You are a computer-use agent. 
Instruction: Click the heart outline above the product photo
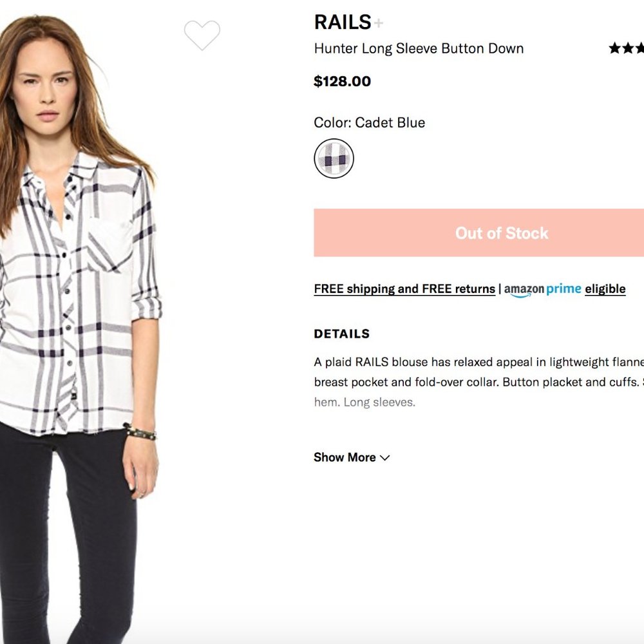(x=203, y=37)
